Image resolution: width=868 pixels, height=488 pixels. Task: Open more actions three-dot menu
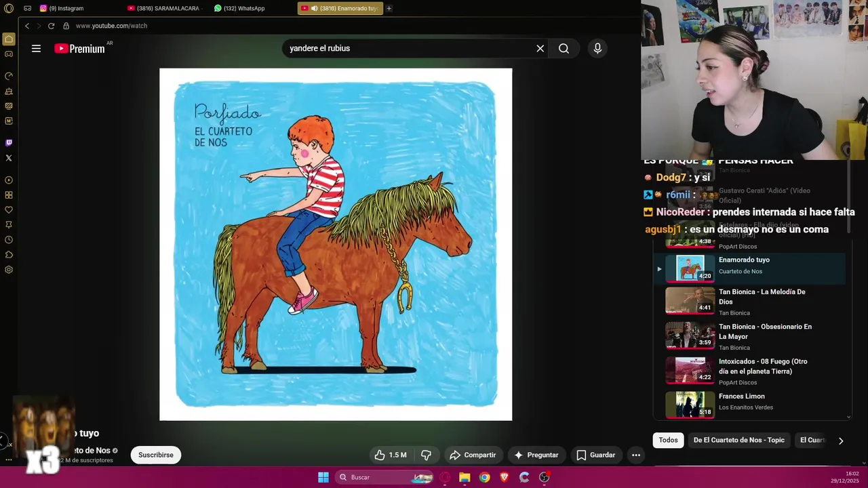click(636, 455)
